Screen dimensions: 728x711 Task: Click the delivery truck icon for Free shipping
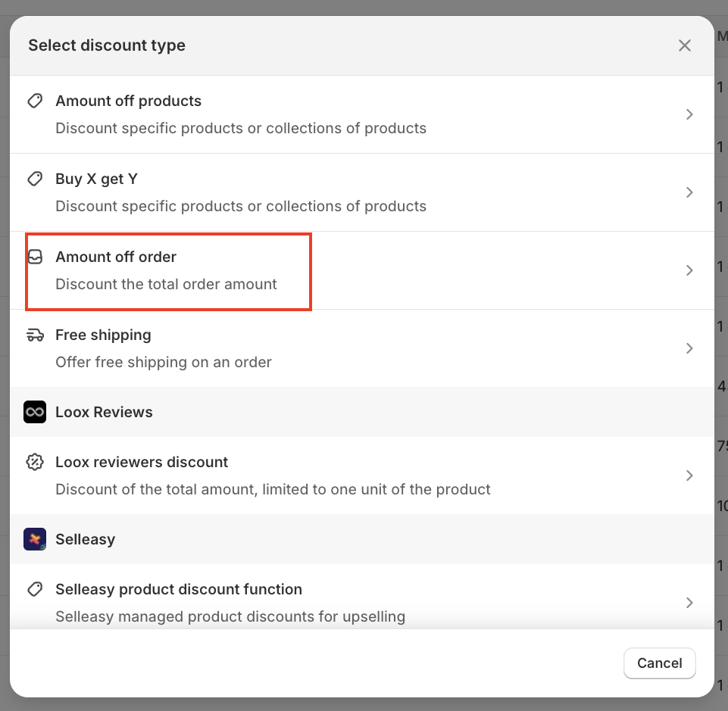(x=35, y=335)
